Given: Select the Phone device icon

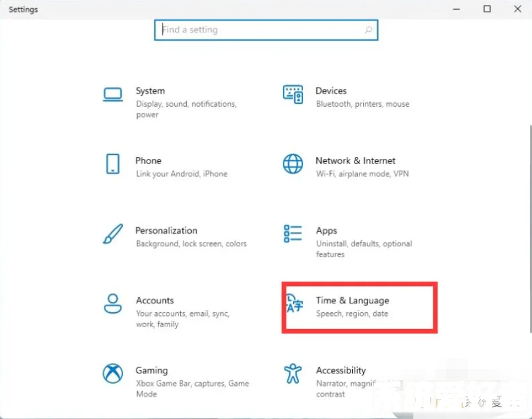Looking at the screenshot, I should 113,164.
